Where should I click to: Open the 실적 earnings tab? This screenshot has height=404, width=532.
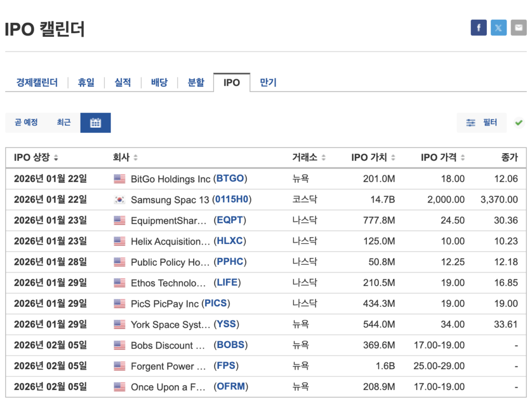click(x=123, y=83)
